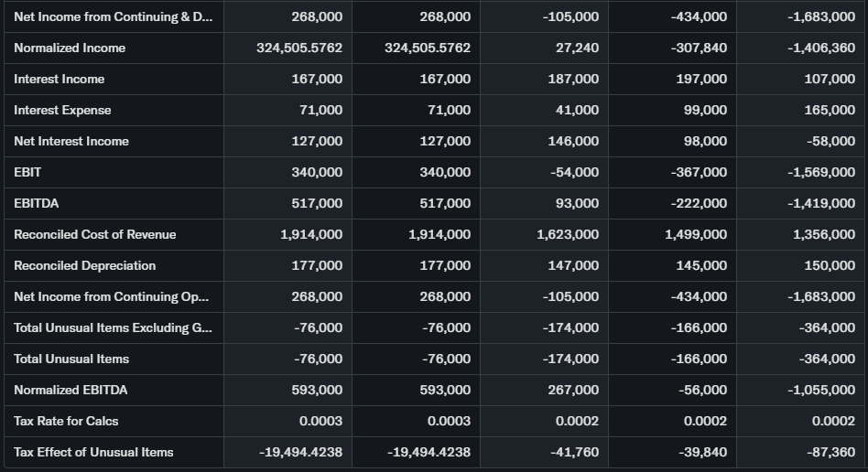
Task: Select the "Net Interest Income" row label
Action: click(71, 141)
